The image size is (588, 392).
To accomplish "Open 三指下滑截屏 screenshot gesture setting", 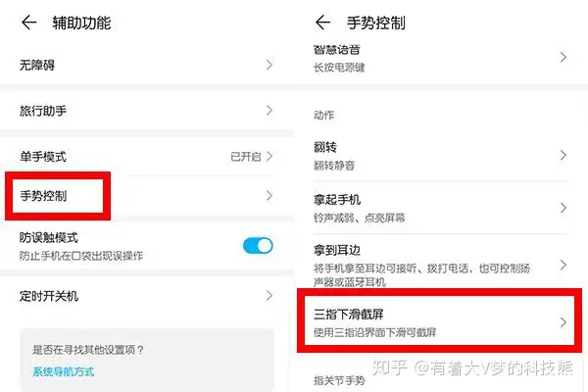I will 439,321.
